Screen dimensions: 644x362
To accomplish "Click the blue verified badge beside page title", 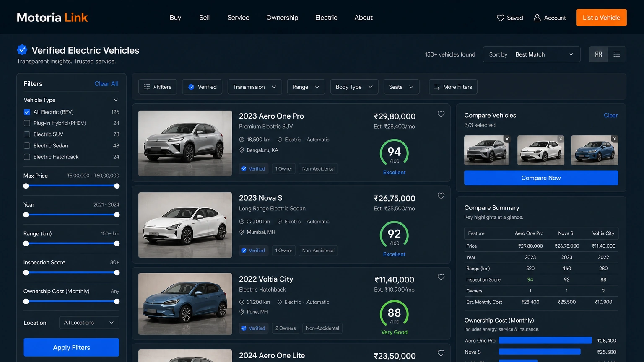I will [x=22, y=50].
